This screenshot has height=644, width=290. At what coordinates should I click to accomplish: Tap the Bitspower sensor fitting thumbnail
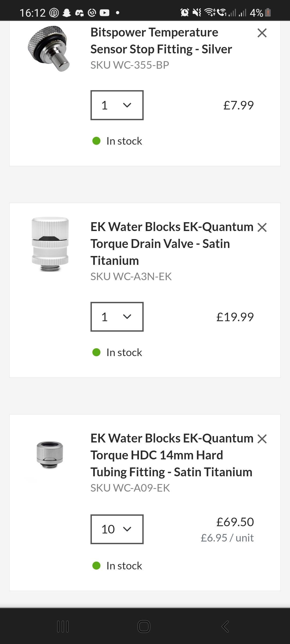pos(49,48)
